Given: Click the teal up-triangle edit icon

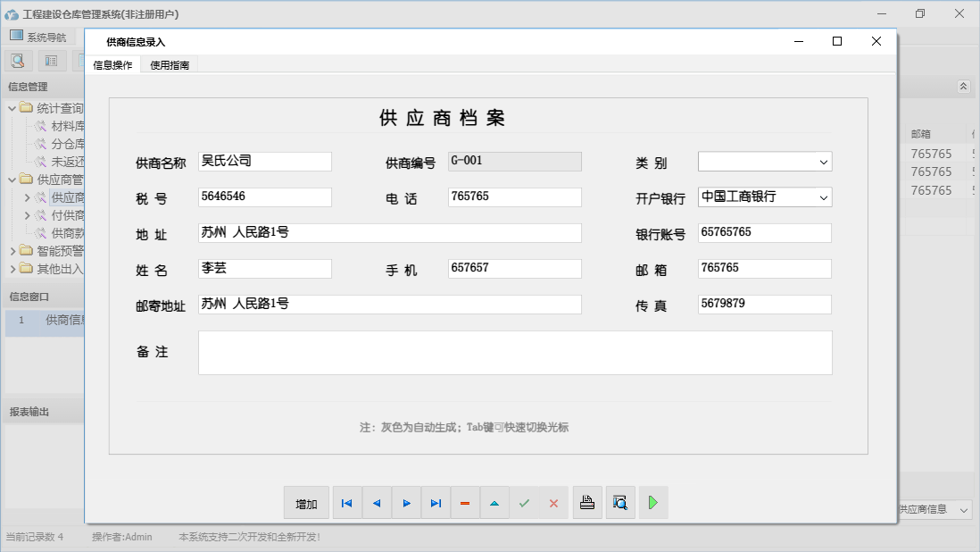Looking at the screenshot, I should (x=494, y=504).
